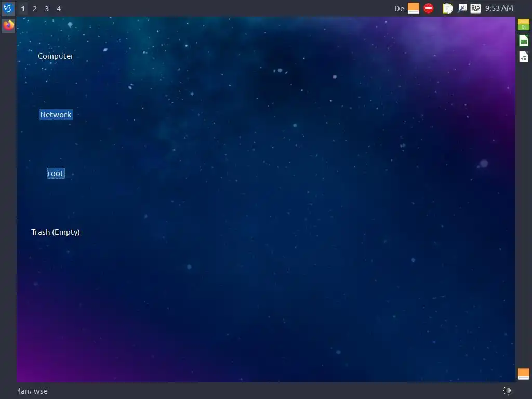Select the root home folder desktop item
The image size is (532, 399).
[x=56, y=174]
